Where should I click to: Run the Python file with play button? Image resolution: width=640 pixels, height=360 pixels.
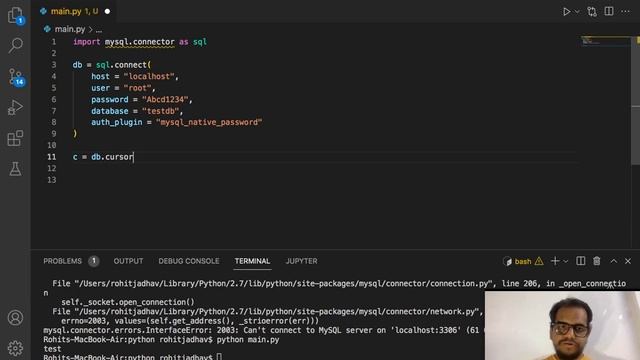(567, 12)
